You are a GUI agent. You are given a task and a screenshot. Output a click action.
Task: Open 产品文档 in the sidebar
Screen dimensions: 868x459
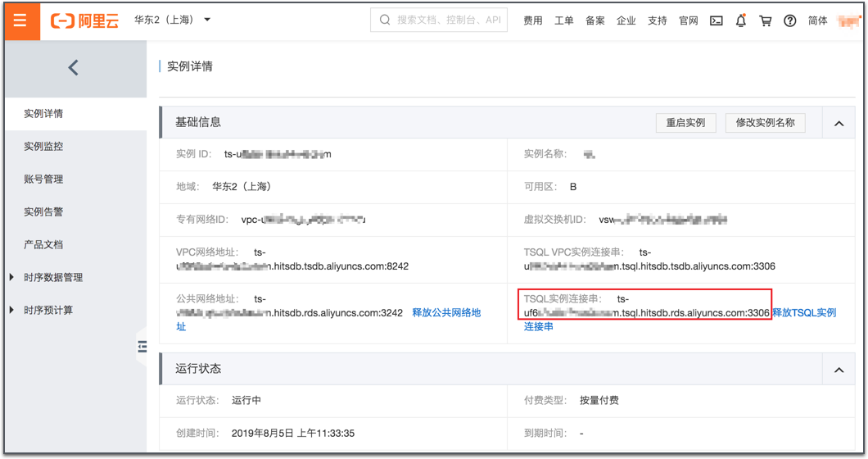pos(75,244)
